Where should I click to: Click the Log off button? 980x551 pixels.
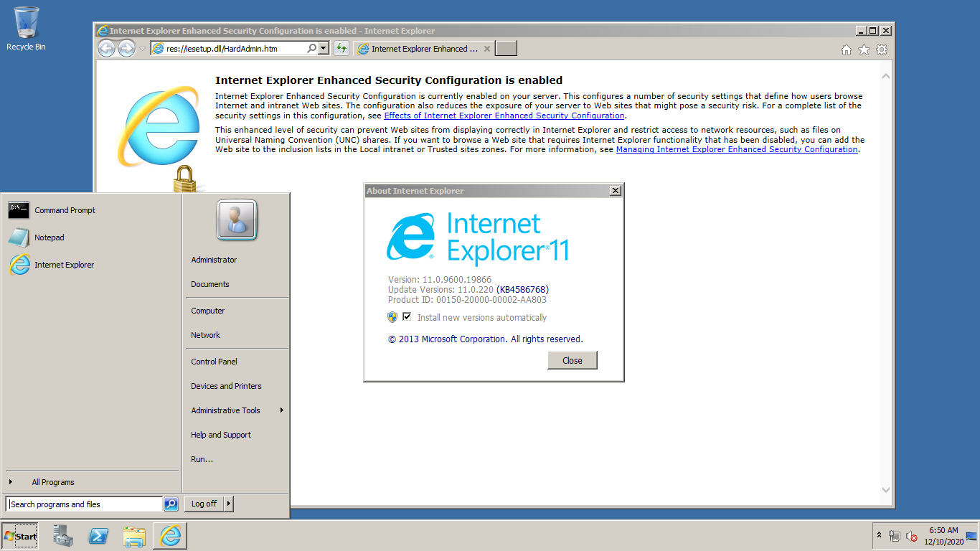click(204, 504)
